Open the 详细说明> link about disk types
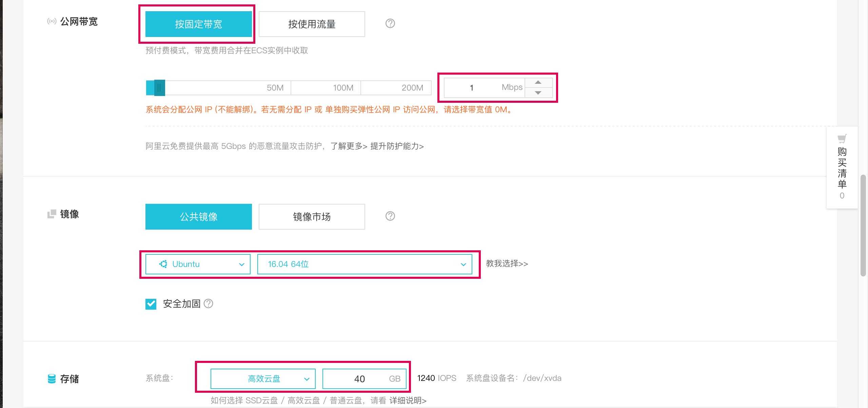 coord(408,401)
